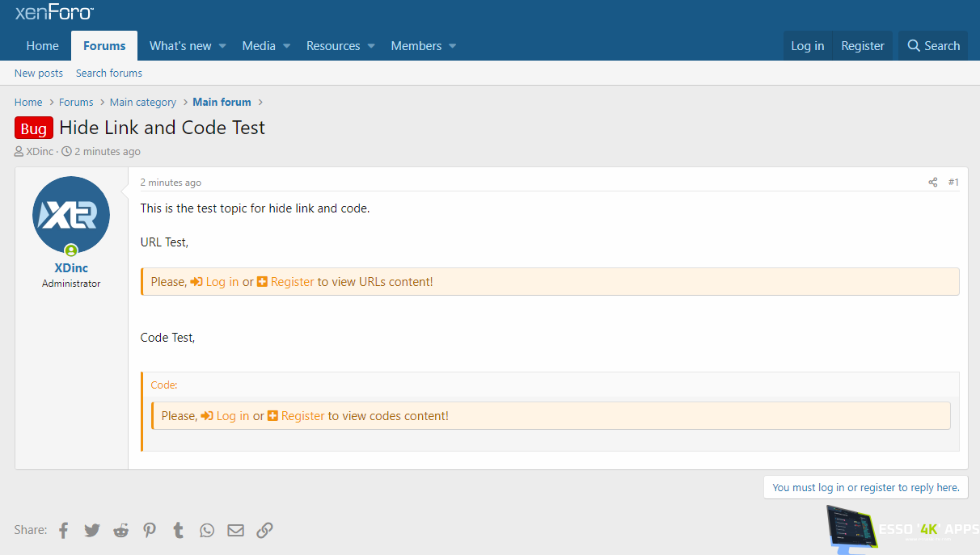Share via the Reddit icon
980x555 pixels.
pos(121,530)
